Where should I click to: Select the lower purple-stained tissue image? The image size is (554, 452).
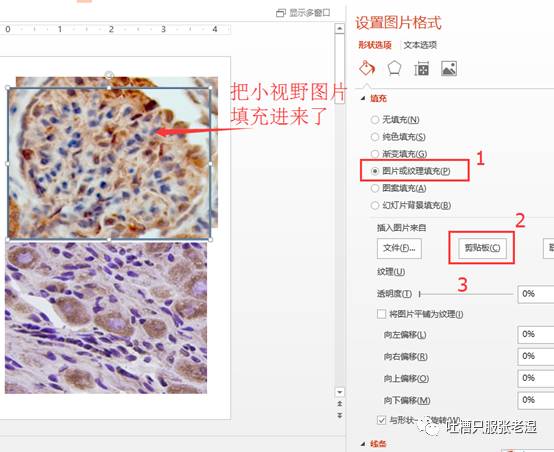point(106,317)
